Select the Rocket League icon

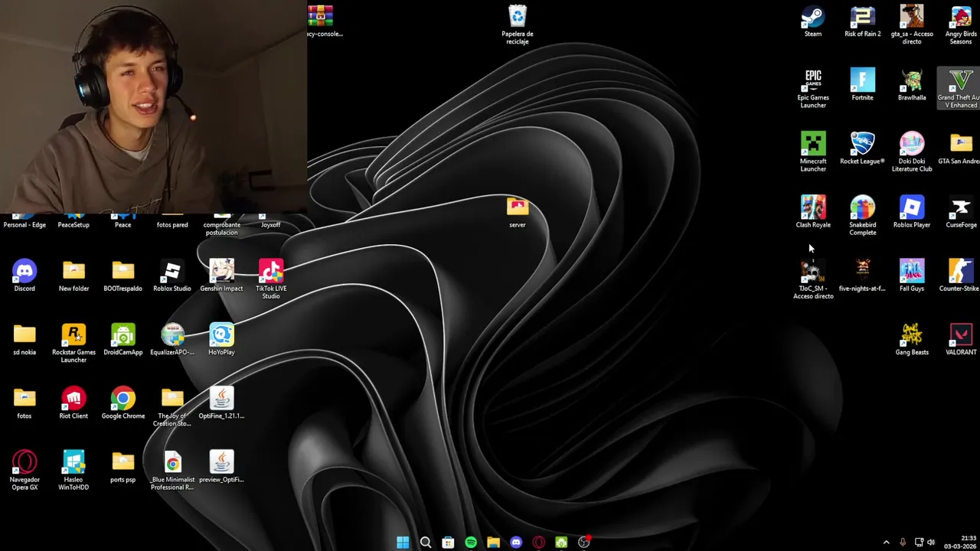(862, 148)
